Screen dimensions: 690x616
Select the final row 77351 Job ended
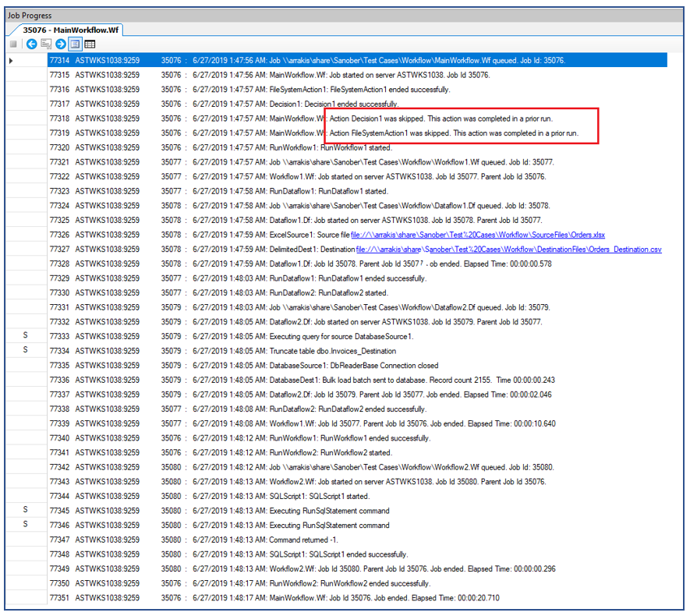coord(312,598)
